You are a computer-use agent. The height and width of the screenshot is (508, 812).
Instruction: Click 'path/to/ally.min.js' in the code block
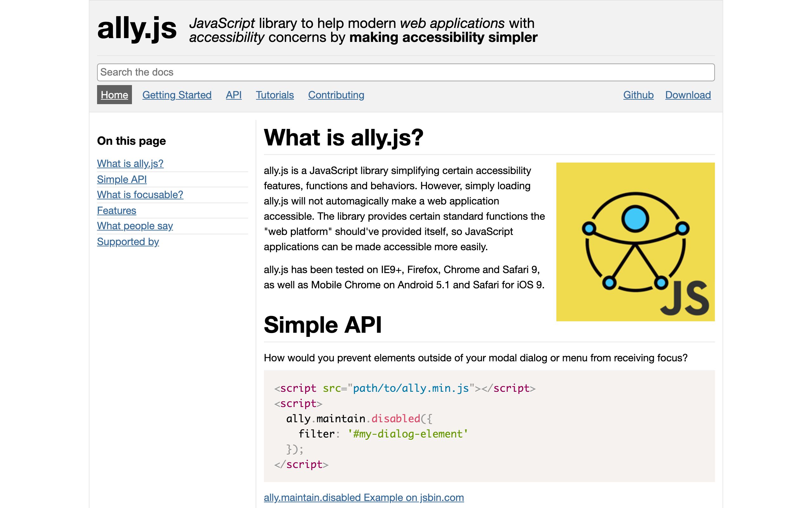(411, 388)
